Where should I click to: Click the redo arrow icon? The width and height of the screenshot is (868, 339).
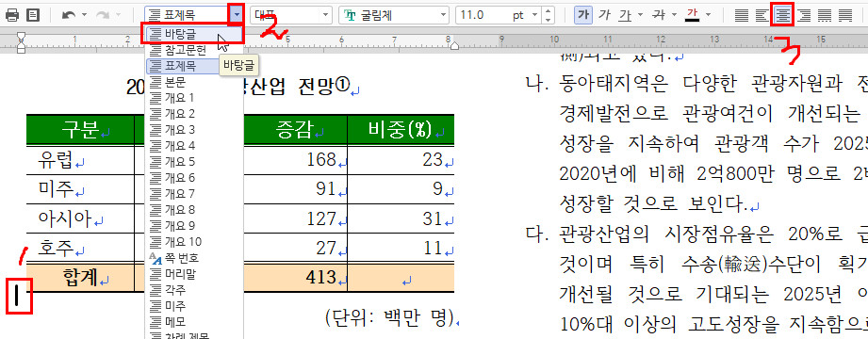pyautogui.click(x=103, y=15)
